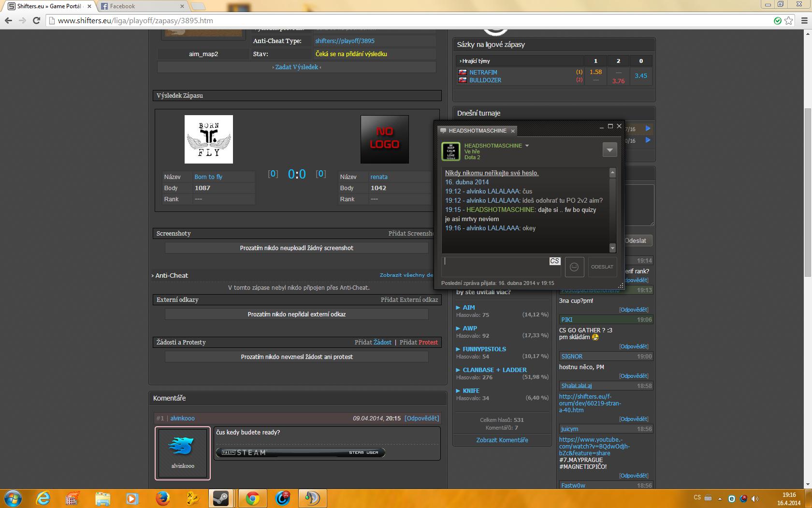Bet on odds 1.58 for NETRAFIM

(x=595, y=72)
